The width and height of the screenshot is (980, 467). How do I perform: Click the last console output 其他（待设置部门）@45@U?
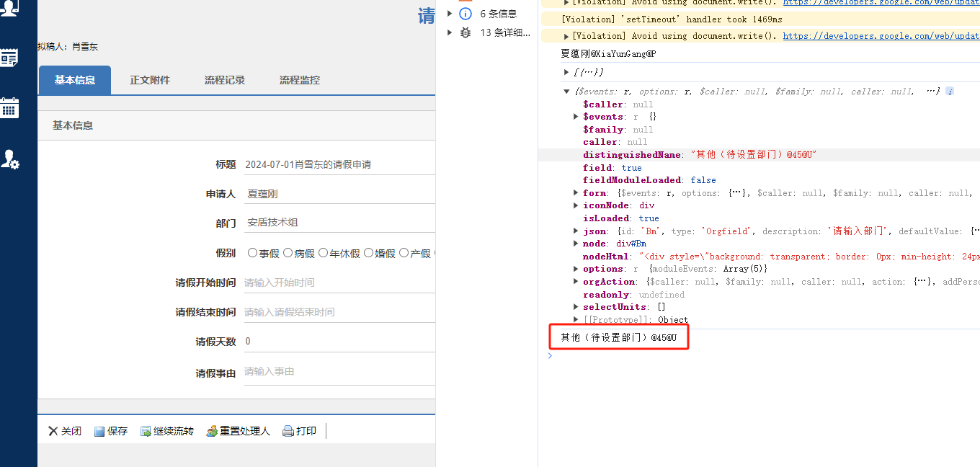(x=618, y=337)
